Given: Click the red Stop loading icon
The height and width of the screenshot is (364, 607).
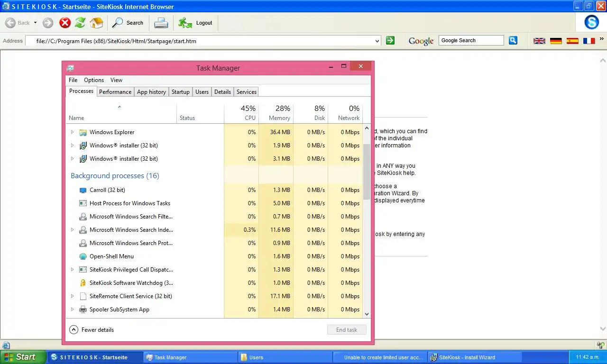Looking at the screenshot, I should point(65,23).
